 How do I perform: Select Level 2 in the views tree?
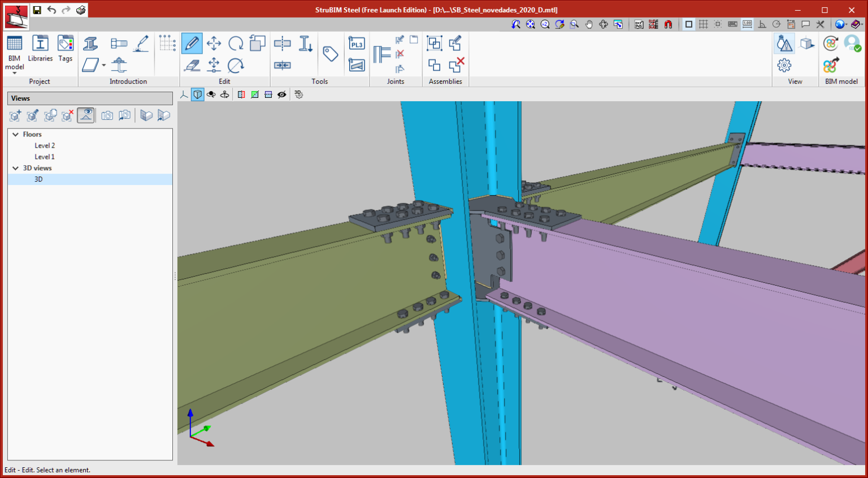click(x=45, y=145)
